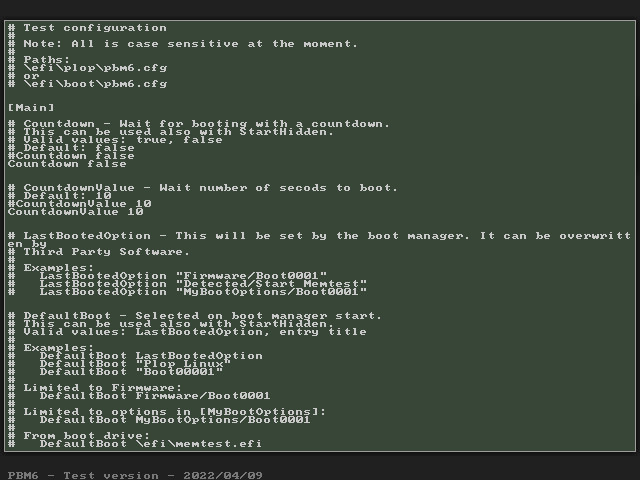Image resolution: width=640 pixels, height=480 pixels.
Task: Click the PBM6 Test version status text
Action: pos(135,476)
